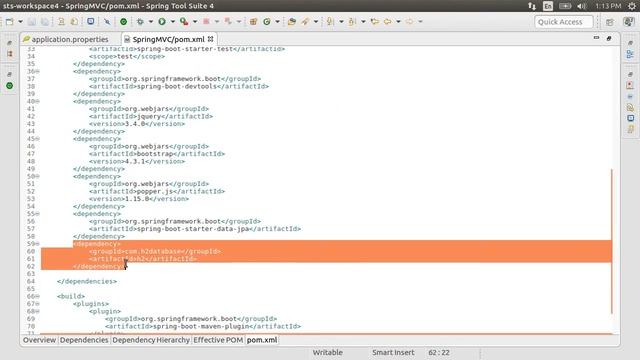
Task: Open the Previous Annotation dropdown arrow
Action: (363, 22)
